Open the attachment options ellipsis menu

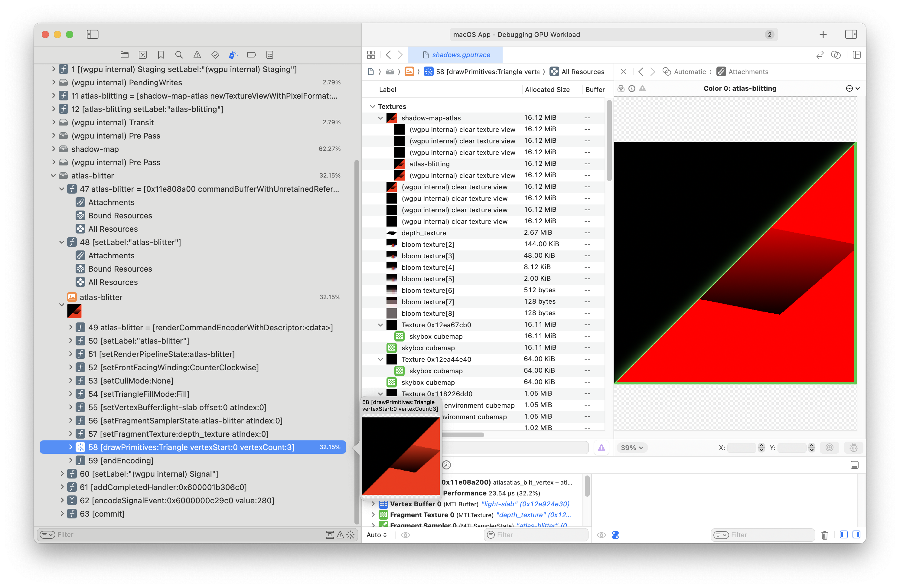click(852, 89)
